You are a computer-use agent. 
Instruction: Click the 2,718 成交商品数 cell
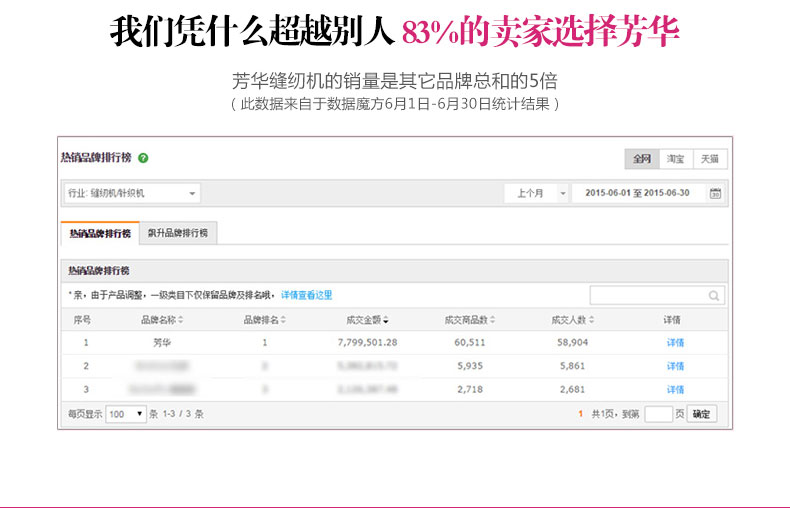click(470, 390)
